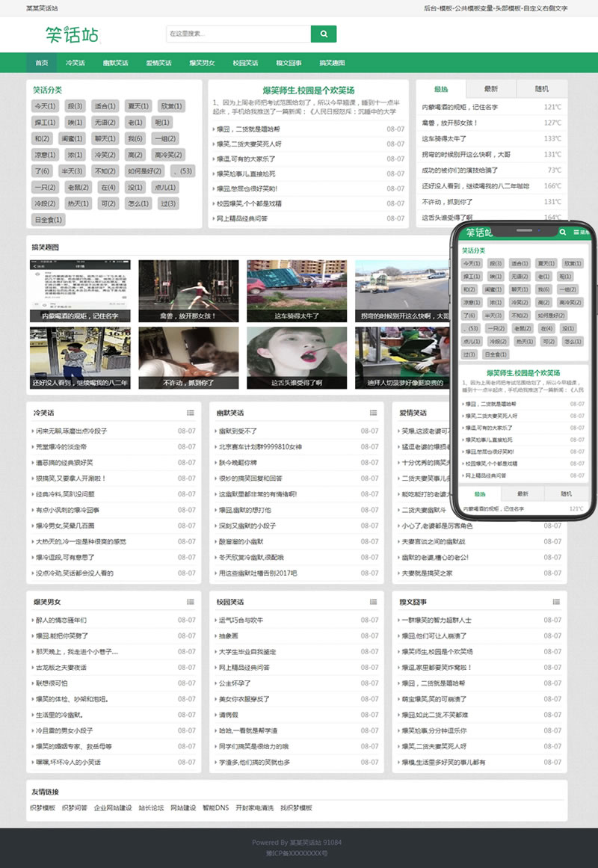
Task: Click list icon beside 校园笑话 heading
Action: click(374, 602)
